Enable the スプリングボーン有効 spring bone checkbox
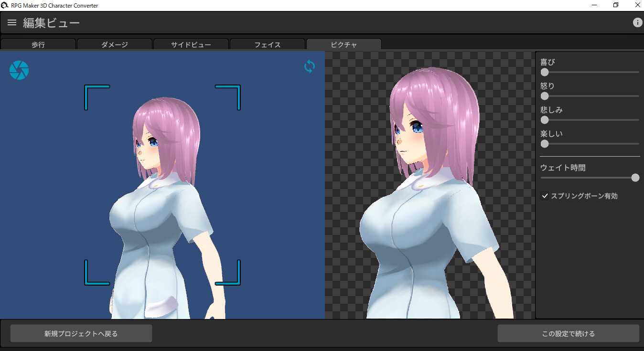 coord(545,195)
